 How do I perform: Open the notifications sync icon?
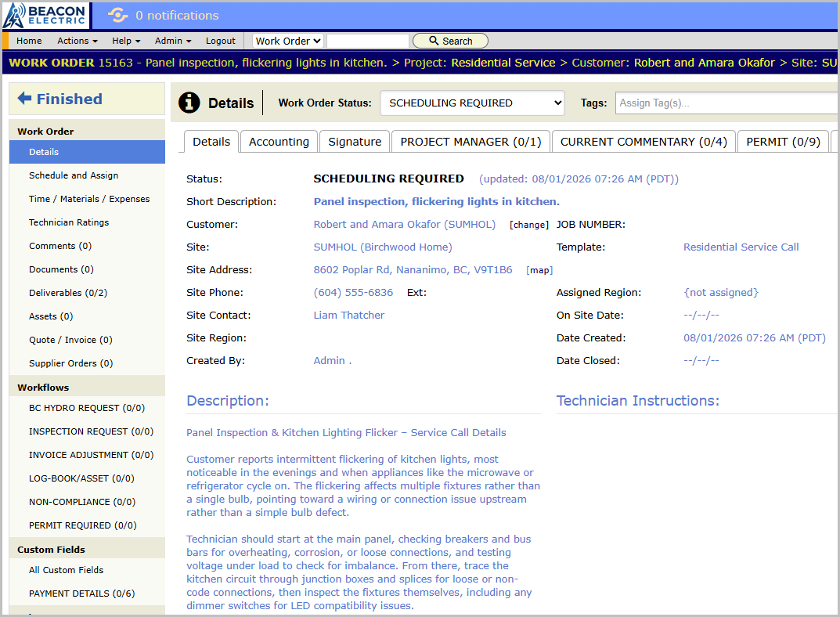coord(118,15)
